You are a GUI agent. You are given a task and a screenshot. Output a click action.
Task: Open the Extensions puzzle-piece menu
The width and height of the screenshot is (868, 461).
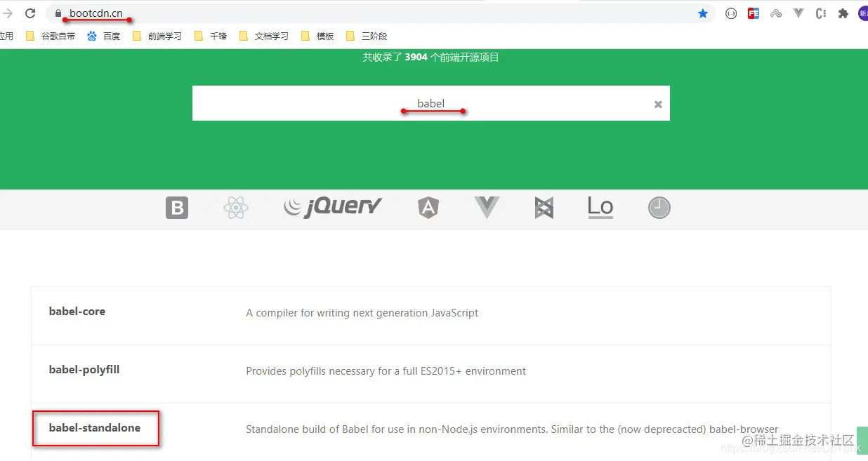(x=843, y=13)
